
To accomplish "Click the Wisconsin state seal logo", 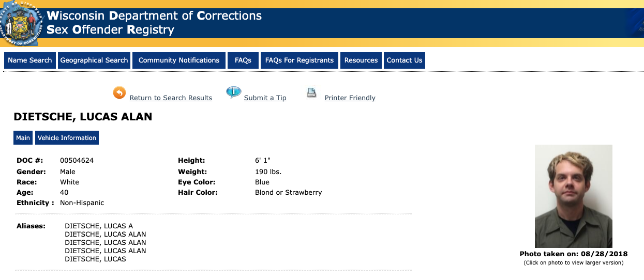I will click(22, 23).
